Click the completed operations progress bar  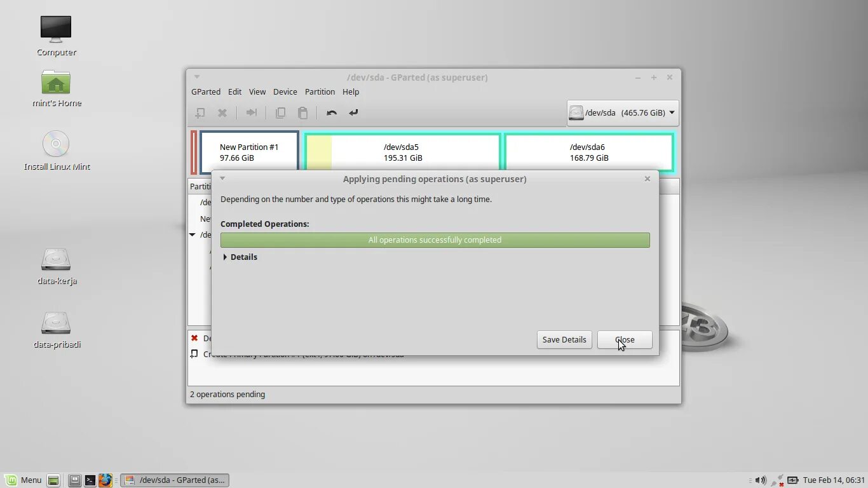click(435, 240)
